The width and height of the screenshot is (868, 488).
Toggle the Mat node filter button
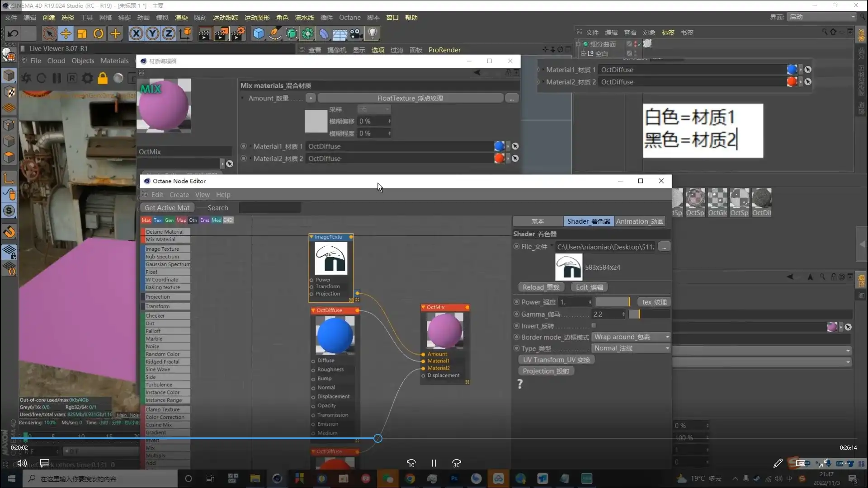point(146,221)
